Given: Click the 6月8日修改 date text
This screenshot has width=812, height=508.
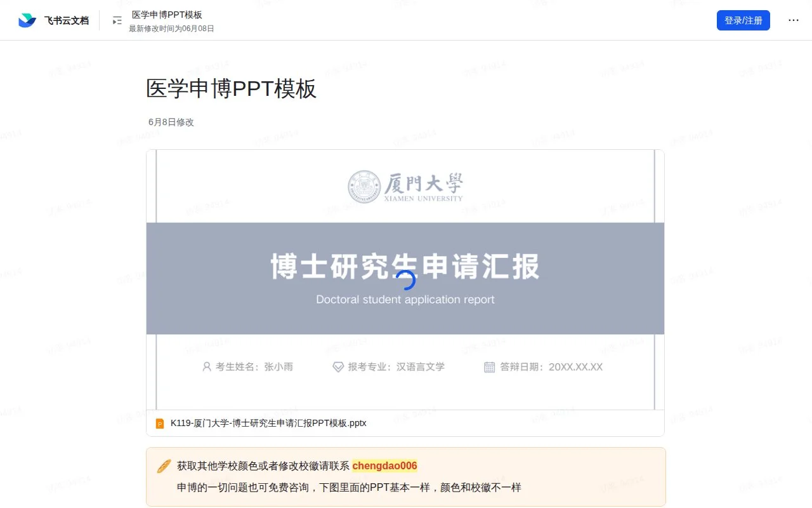Looking at the screenshot, I should click(x=171, y=122).
